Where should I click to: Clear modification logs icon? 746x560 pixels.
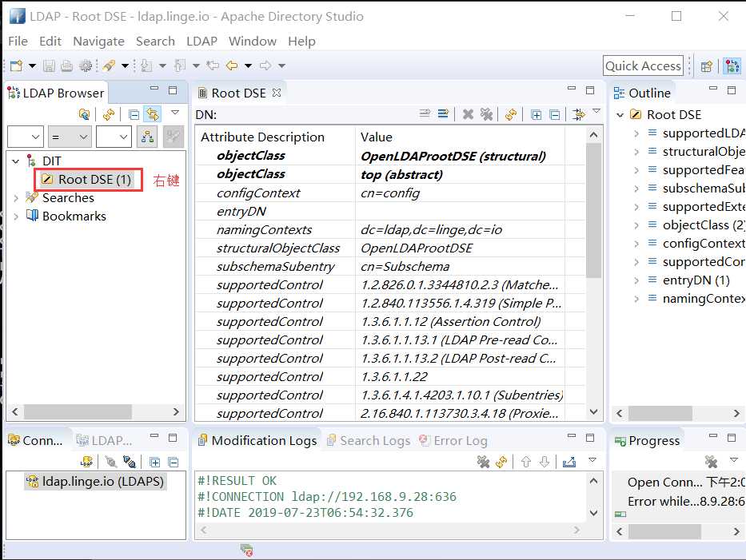pos(483,461)
